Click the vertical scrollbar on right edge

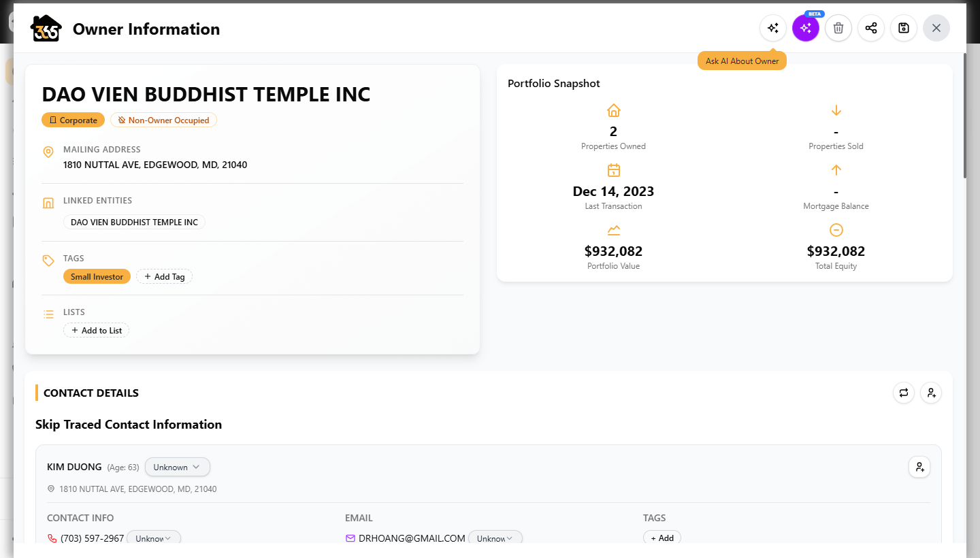(x=965, y=116)
